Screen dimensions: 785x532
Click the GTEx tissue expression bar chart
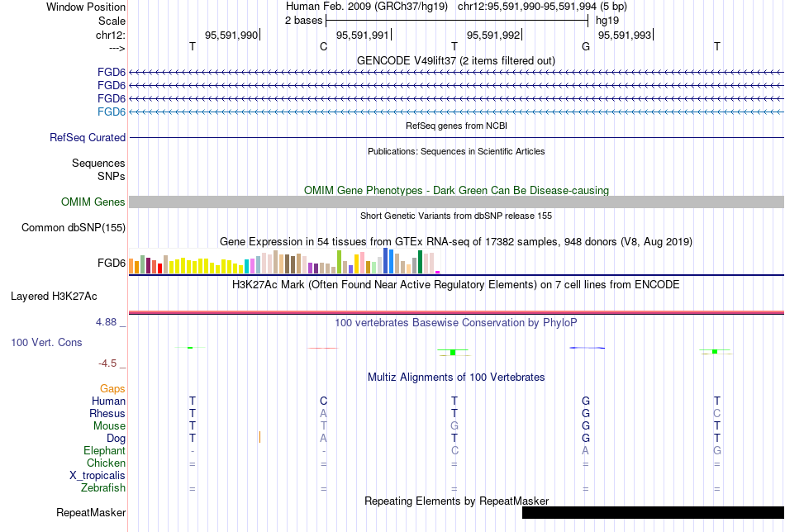284,261
